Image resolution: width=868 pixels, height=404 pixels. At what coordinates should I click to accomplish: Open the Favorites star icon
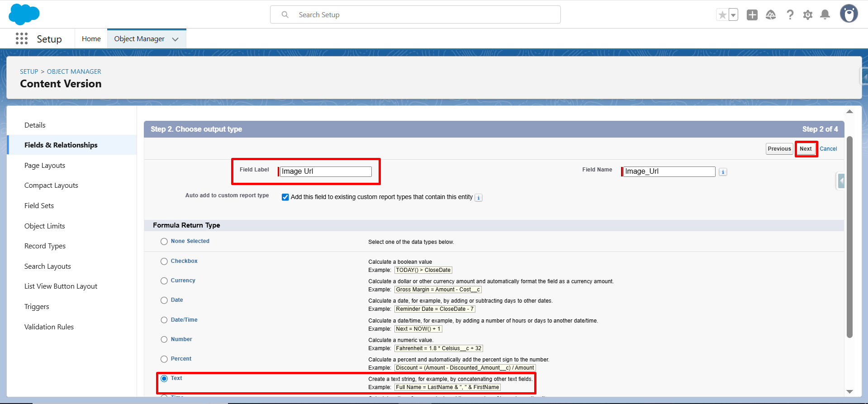click(722, 15)
